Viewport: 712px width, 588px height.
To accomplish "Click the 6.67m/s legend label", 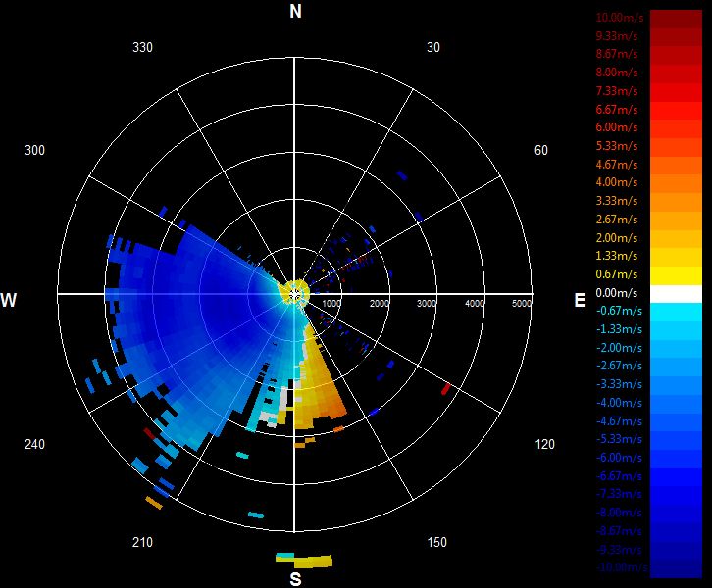I will click(617, 110).
